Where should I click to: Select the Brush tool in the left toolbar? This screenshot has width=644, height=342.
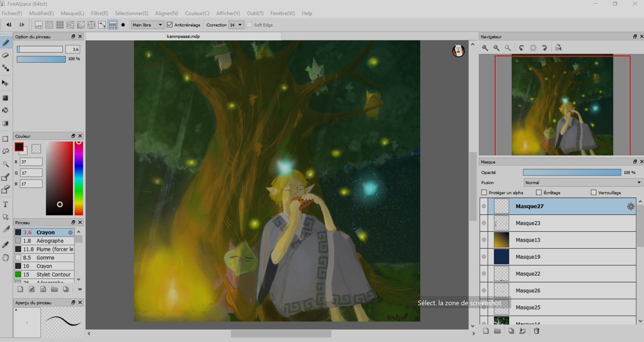click(6, 42)
